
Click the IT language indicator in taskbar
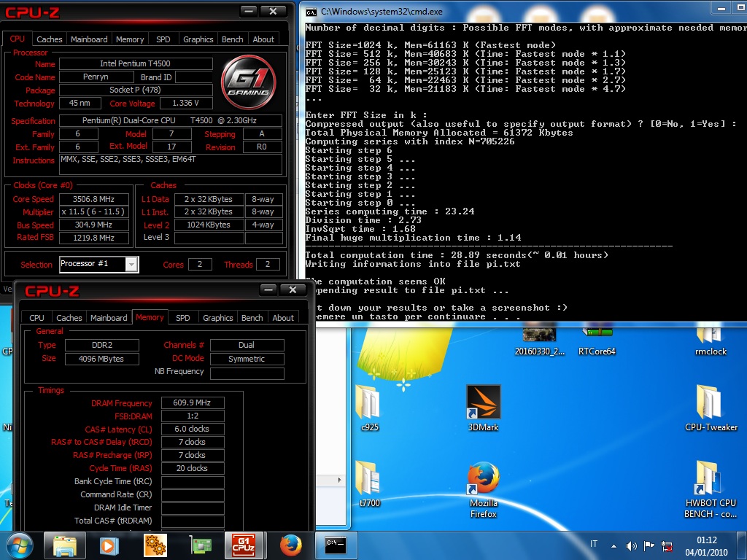click(x=594, y=544)
